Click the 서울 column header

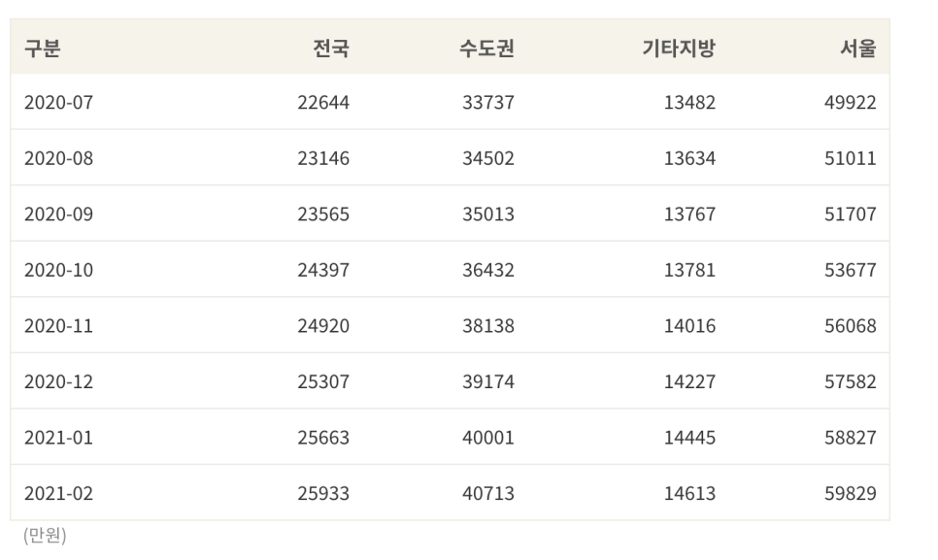click(x=857, y=48)
